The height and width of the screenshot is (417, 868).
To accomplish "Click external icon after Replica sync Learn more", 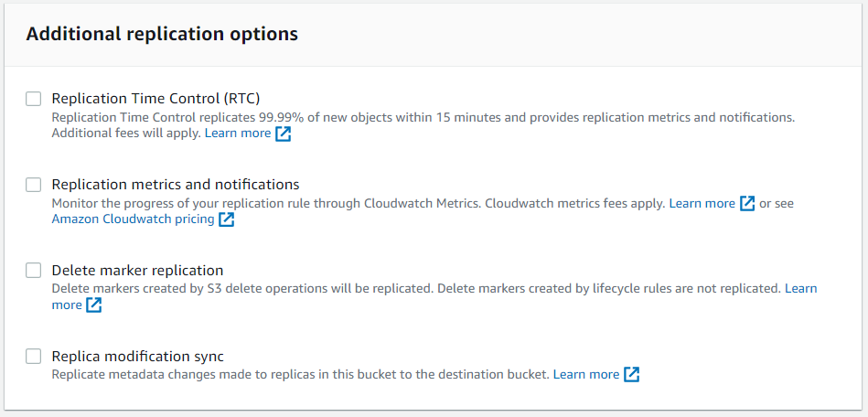I will (631, 374).
